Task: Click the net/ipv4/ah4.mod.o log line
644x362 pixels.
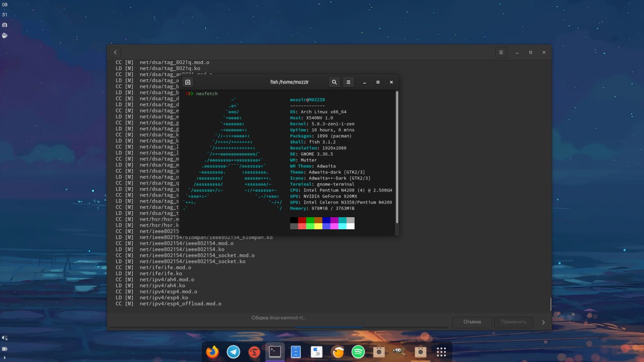Action: 155,280
